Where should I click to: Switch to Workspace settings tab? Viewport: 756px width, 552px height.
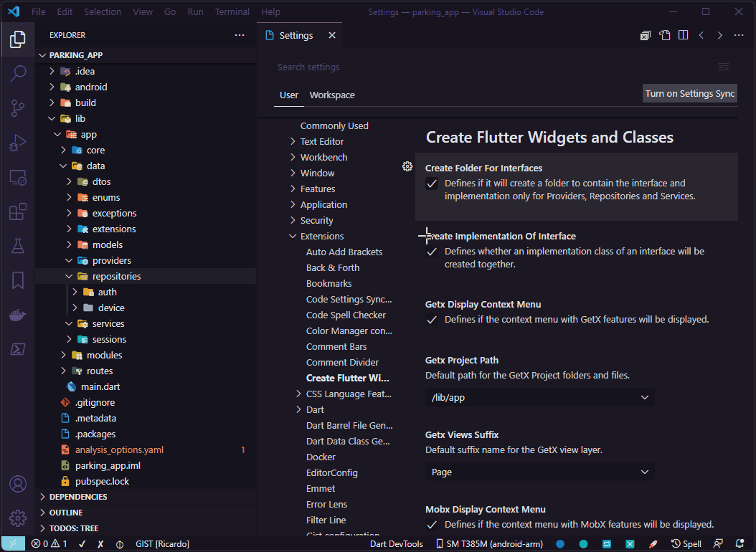point(331,95)
